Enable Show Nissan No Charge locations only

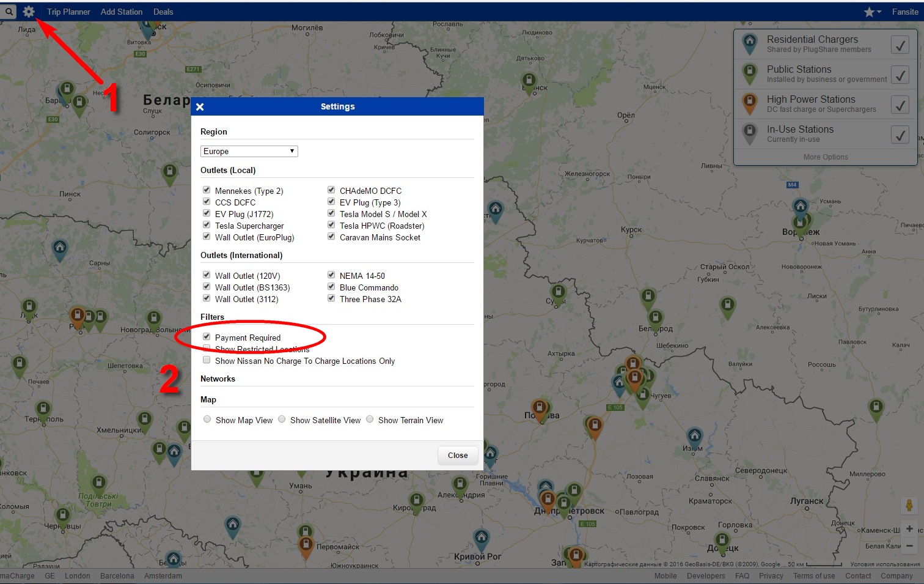tap(207, 360)
